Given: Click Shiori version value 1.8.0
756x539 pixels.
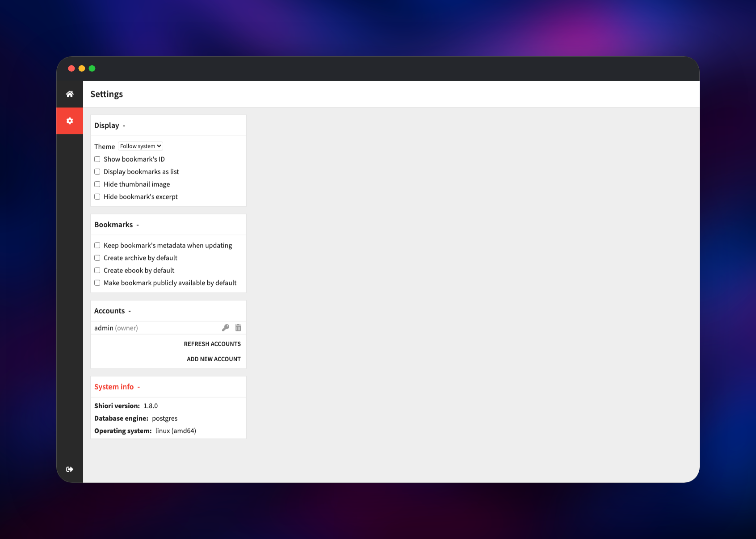Looking at the screenshot, I should 151,406.
